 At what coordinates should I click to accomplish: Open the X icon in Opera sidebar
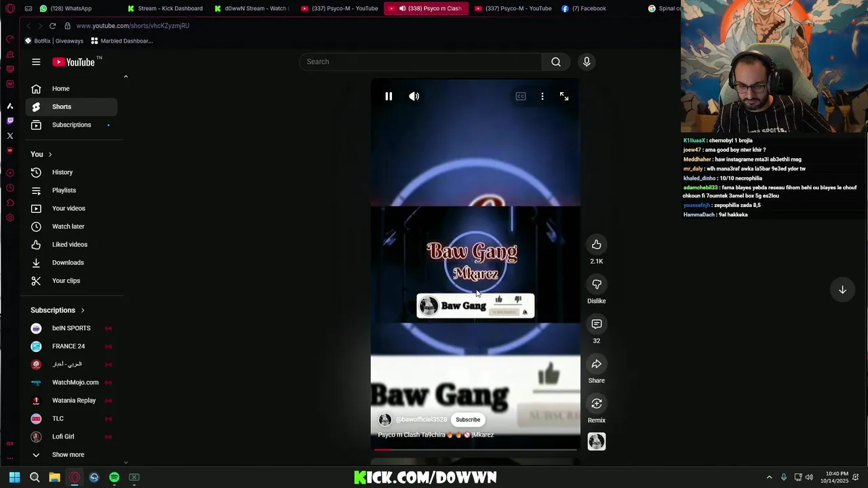coord(10,136)
